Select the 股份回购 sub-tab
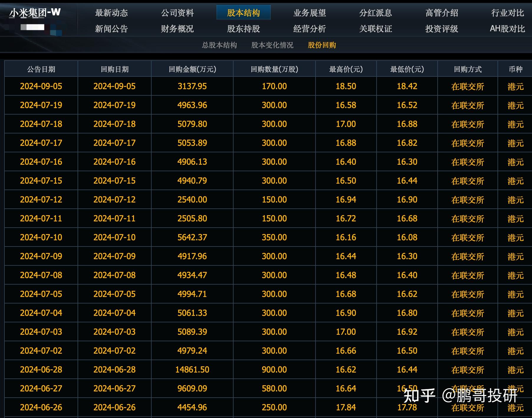The image size is (532, 418). (322, 45)
